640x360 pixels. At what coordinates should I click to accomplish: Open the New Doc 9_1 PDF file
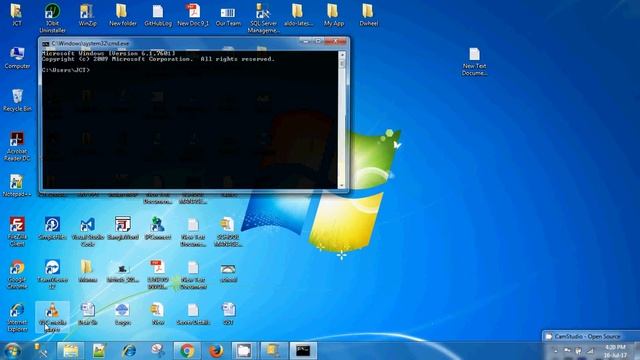193,15
